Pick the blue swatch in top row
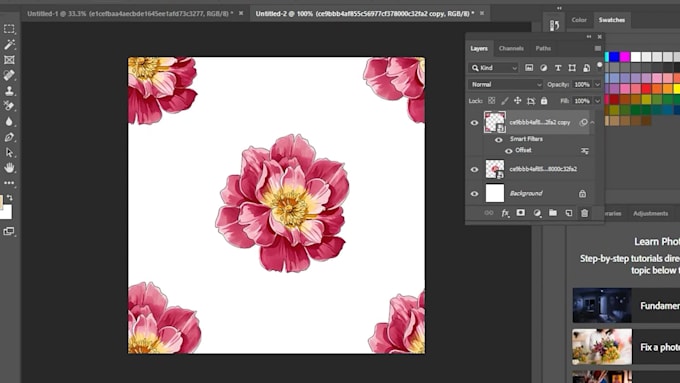 coord(614,57)
